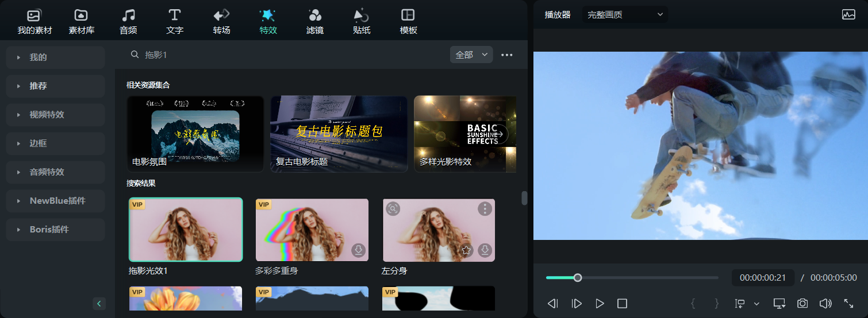Switch to the 模板 templates tab
Image resolution: width=868 pixels, height=318 pixels.
(408, 22)
